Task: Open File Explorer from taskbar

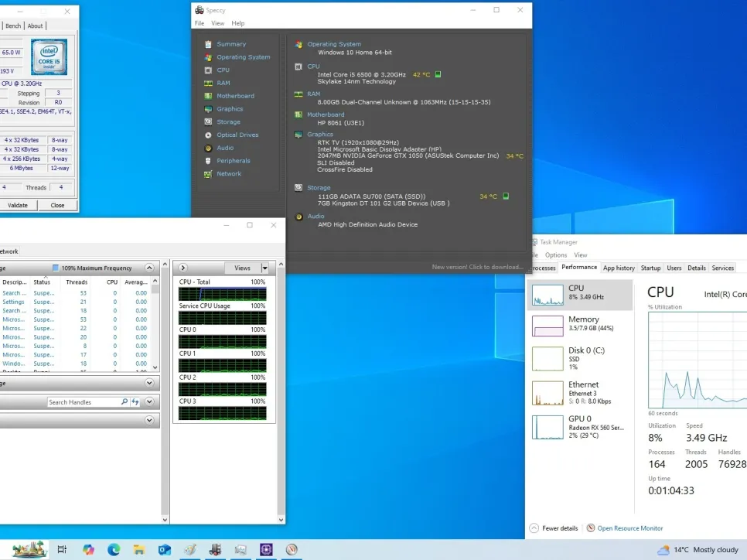Action: 138,549
